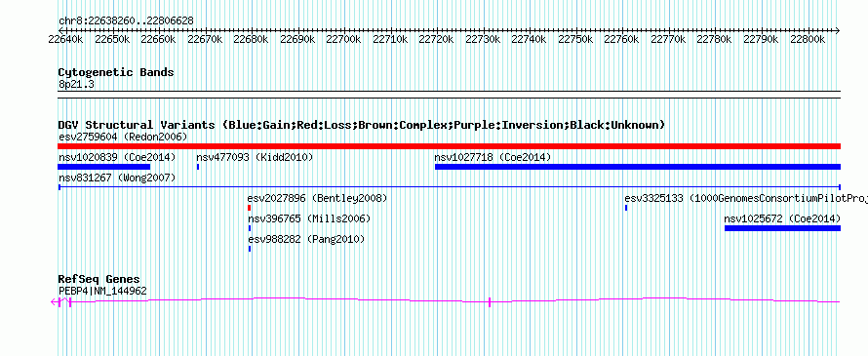Open the esv2027896 (Bentley2008) label

click(x=317, y=198)
